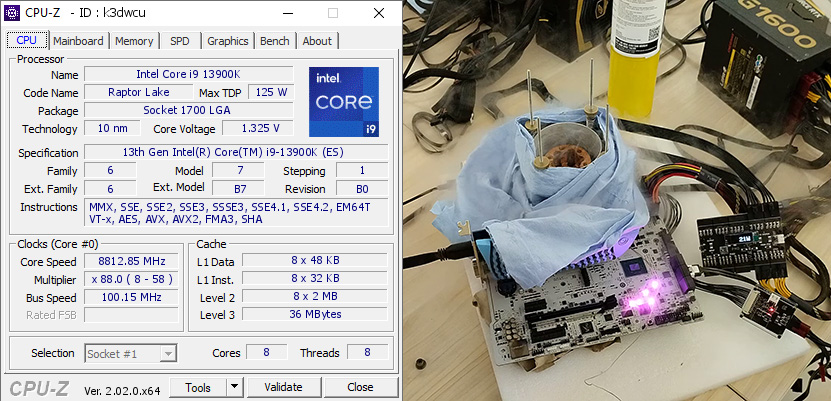Image resolution: width=831 pixels, height=401 pixels.
Task: Click the Intel Core i9 logo badge
Action: coord(343,101)
